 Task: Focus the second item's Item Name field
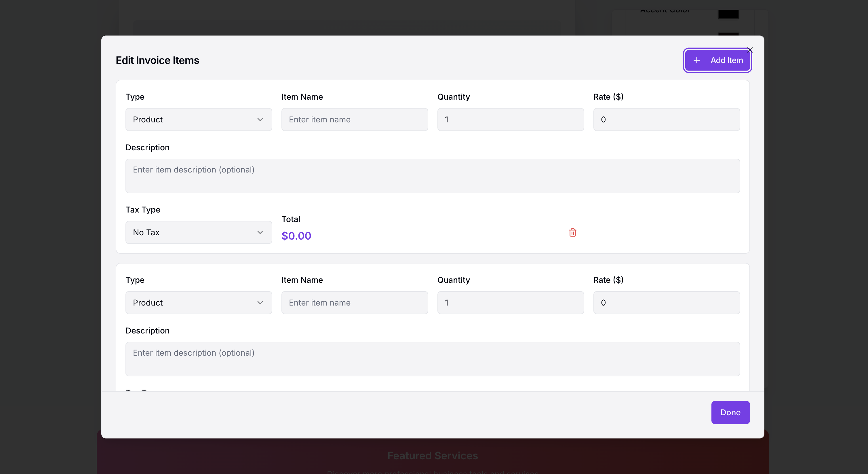point(355,302)
